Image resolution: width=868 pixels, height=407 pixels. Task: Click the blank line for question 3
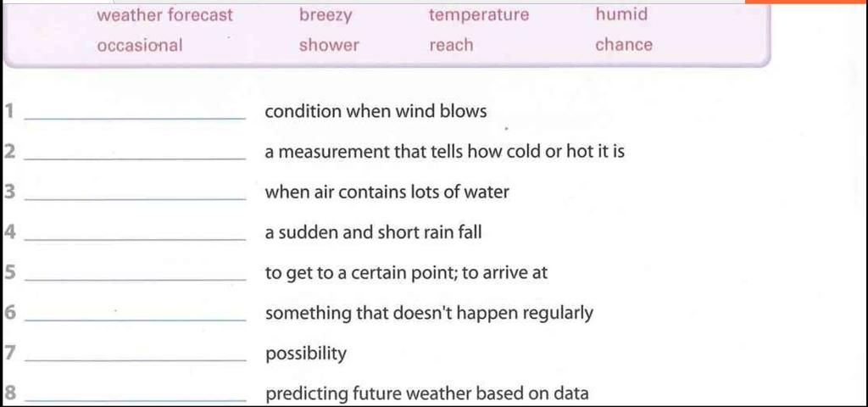136,198
